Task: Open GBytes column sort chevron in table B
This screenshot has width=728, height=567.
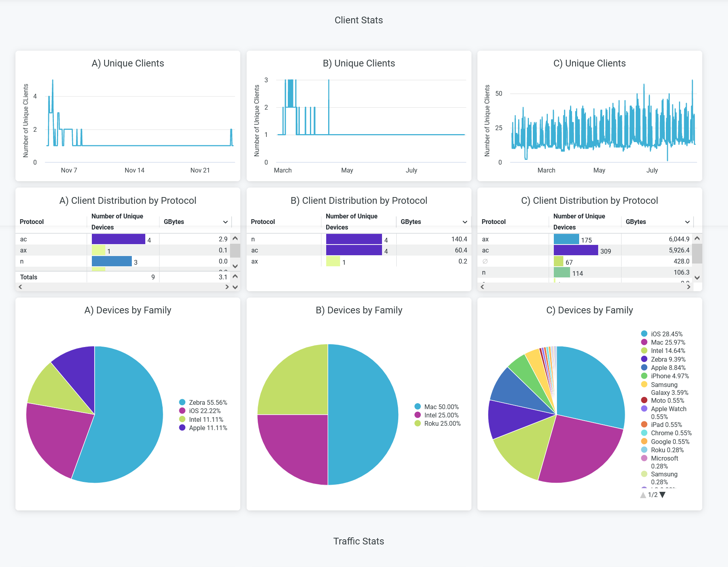Action: pos(465,222)
